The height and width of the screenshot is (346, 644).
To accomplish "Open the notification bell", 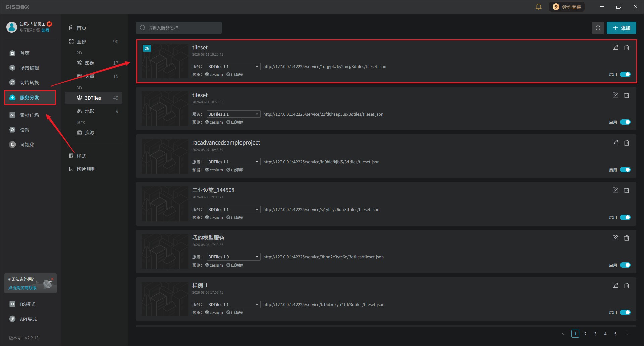I will tap(539, 7).
